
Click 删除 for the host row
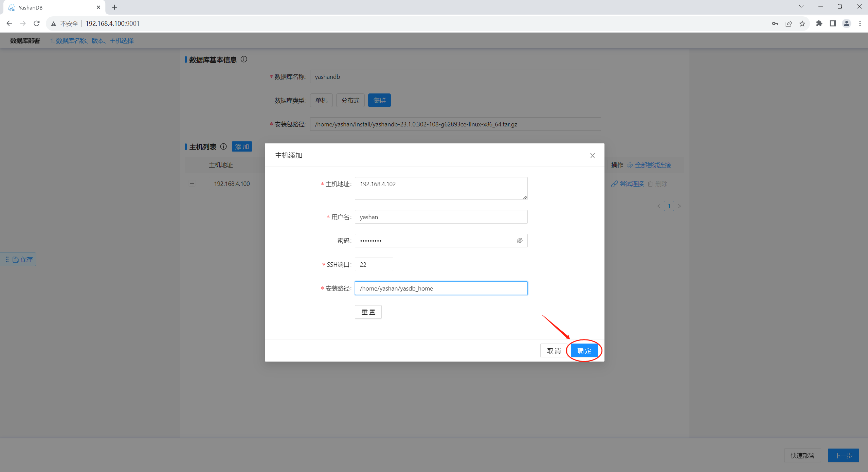(658, 184)
